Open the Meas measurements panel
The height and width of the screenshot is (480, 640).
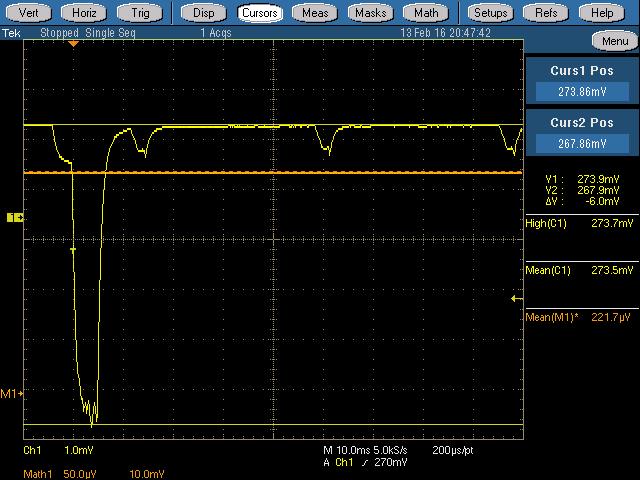(316, 13)
